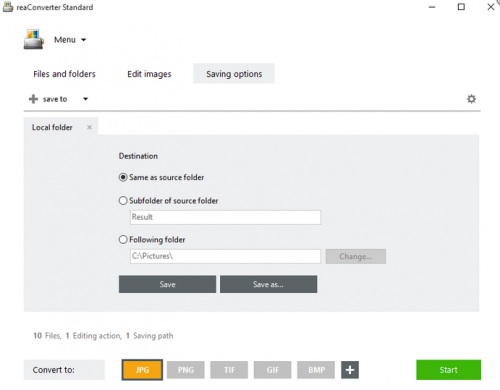Choose TIF as output format
Screen dimensions: 500x390
pos(229,370)
